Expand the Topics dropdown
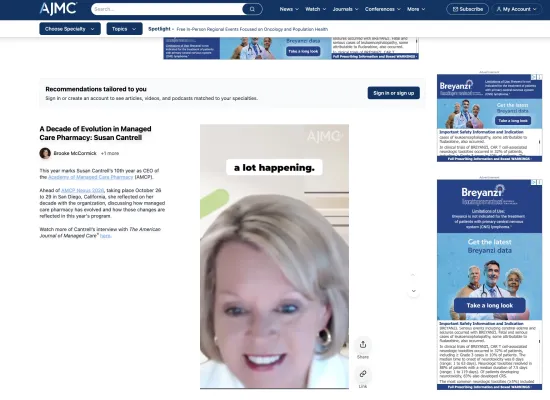Screen dimensions: 550x400 tap(124, 29)
